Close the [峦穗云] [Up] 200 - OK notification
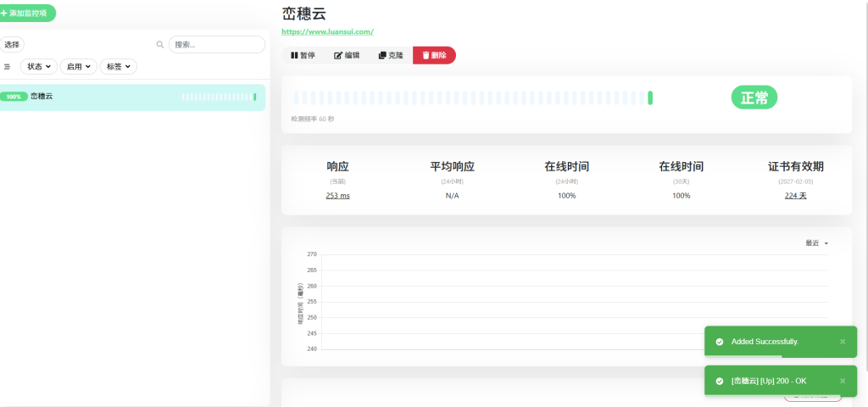Viewport: 868px width, 407px height. click(x=843, y=381)
